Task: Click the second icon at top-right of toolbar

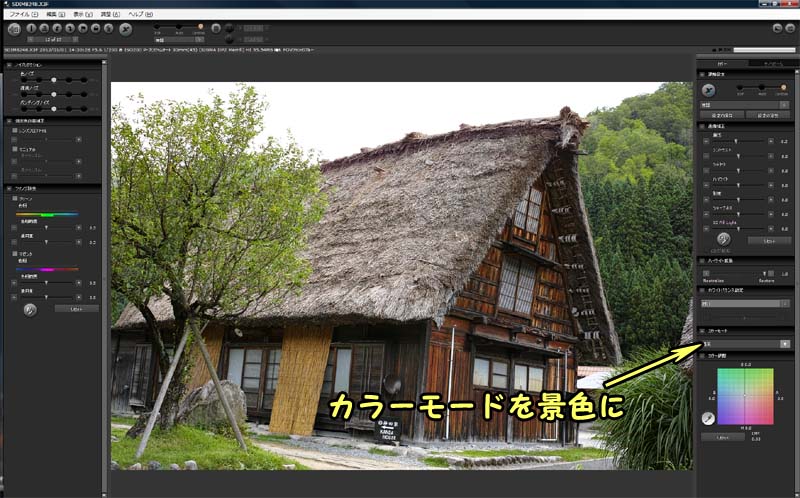Action: (789, 28)
